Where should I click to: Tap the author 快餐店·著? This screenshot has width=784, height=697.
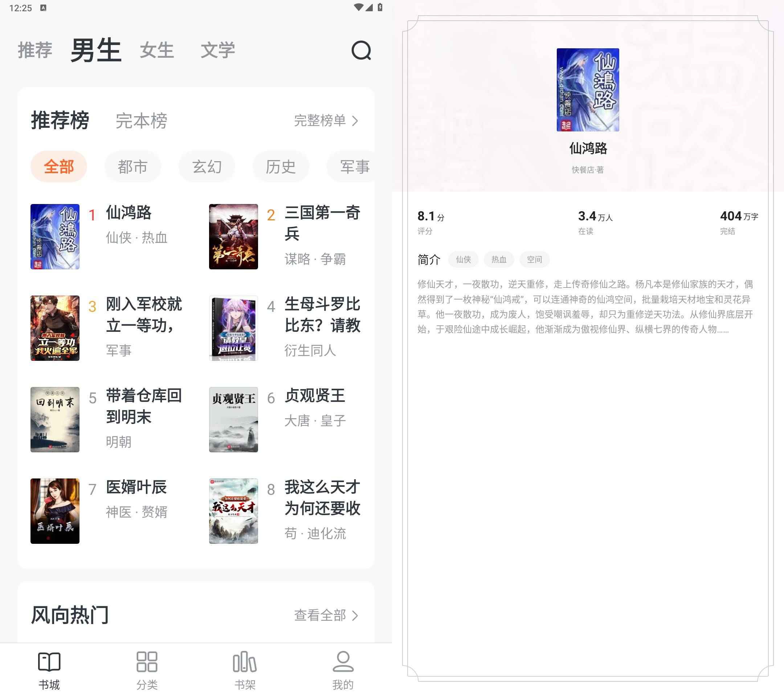[x=588, y=170]
